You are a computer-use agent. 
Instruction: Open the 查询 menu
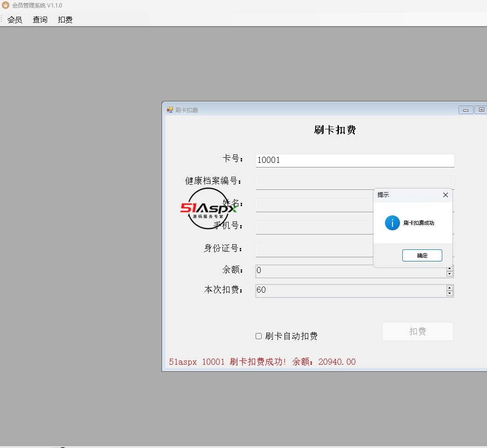click(40, 20)
